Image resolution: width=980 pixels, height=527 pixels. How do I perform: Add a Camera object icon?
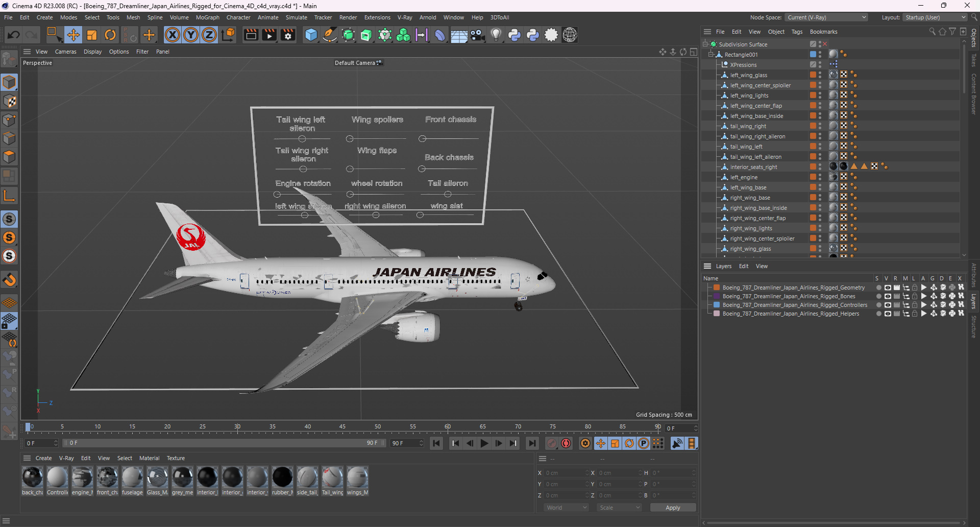point(478,35)
